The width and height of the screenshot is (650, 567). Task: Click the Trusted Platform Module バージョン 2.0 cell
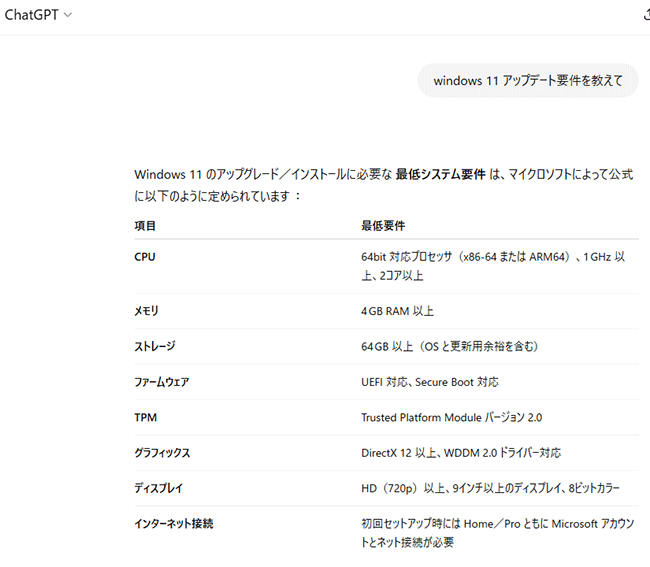pyautogui.click(x=451, y=417)
